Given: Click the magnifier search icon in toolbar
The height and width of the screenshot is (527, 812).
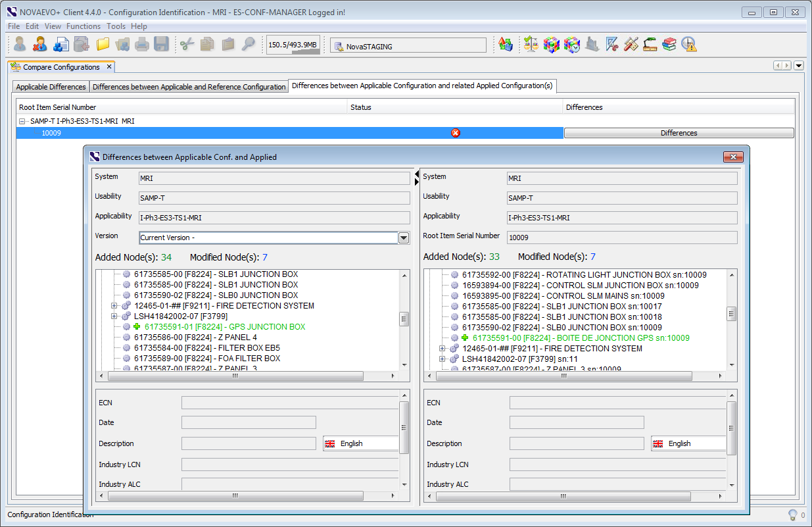Looking at the screenshot, I should (x=248, y=45).
